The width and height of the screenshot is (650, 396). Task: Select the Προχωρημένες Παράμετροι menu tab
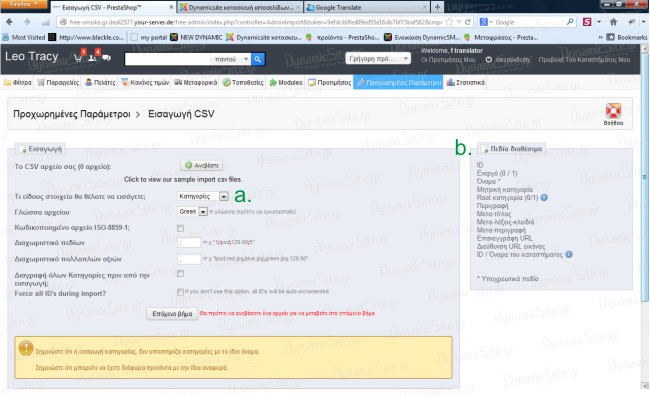click(398, 83)
